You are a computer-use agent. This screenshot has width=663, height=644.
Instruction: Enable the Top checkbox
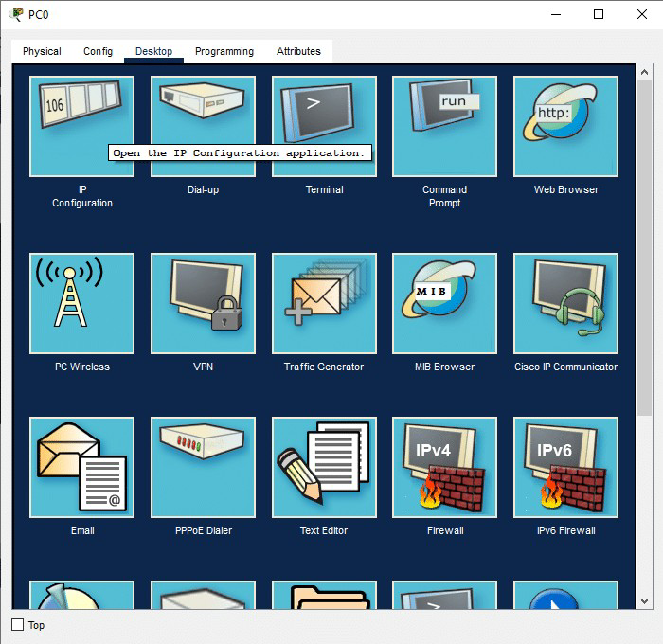[17, 624]
